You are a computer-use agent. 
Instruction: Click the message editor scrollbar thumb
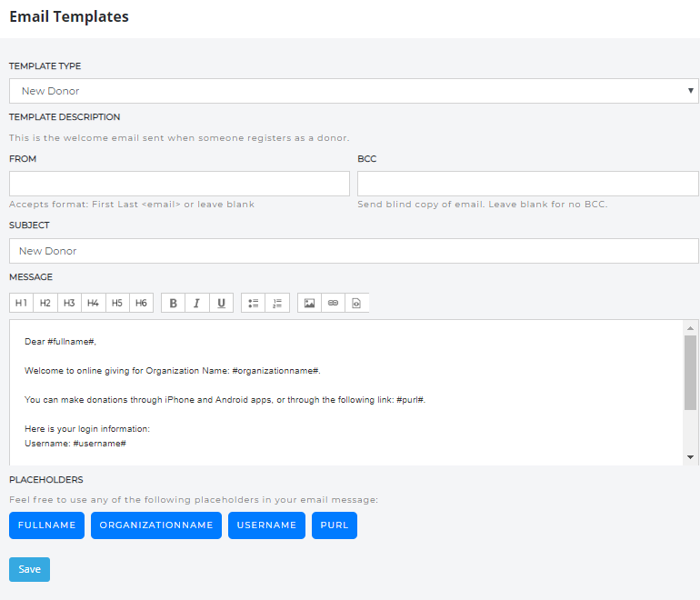pos(691,373)
